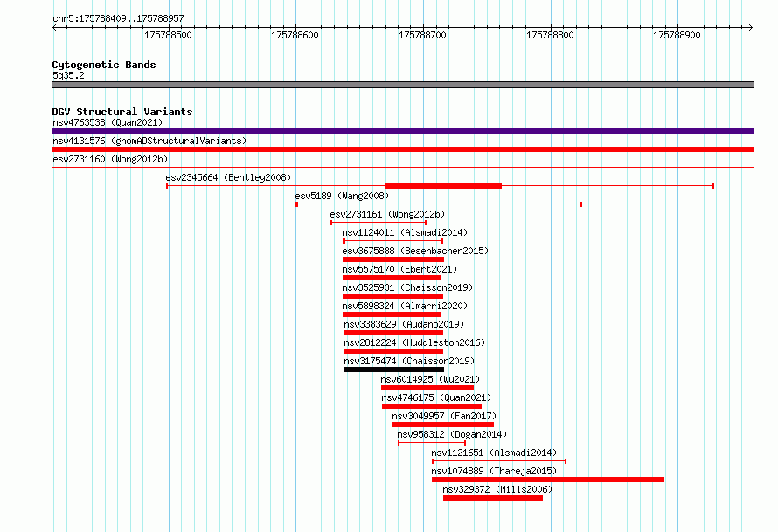Click nsv4746175 (Quan2021) label

[436, 397]
